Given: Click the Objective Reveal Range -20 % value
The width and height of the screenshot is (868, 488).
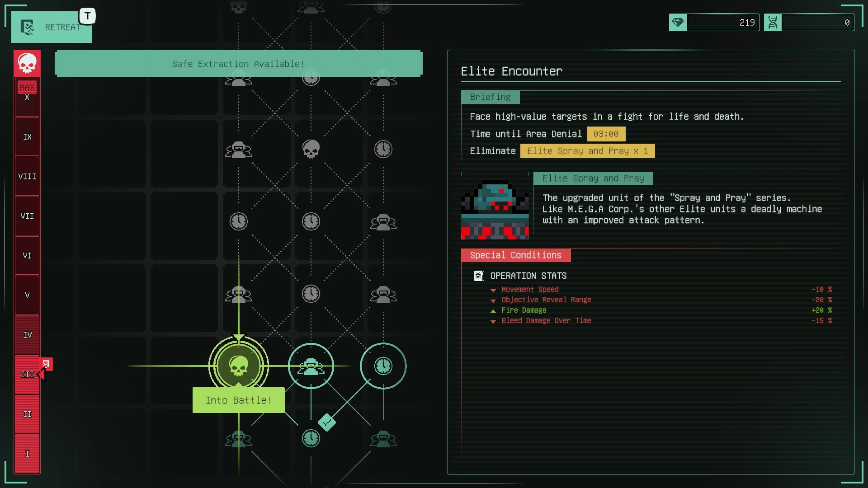Looking at the screenshot, I should point(822,300).
